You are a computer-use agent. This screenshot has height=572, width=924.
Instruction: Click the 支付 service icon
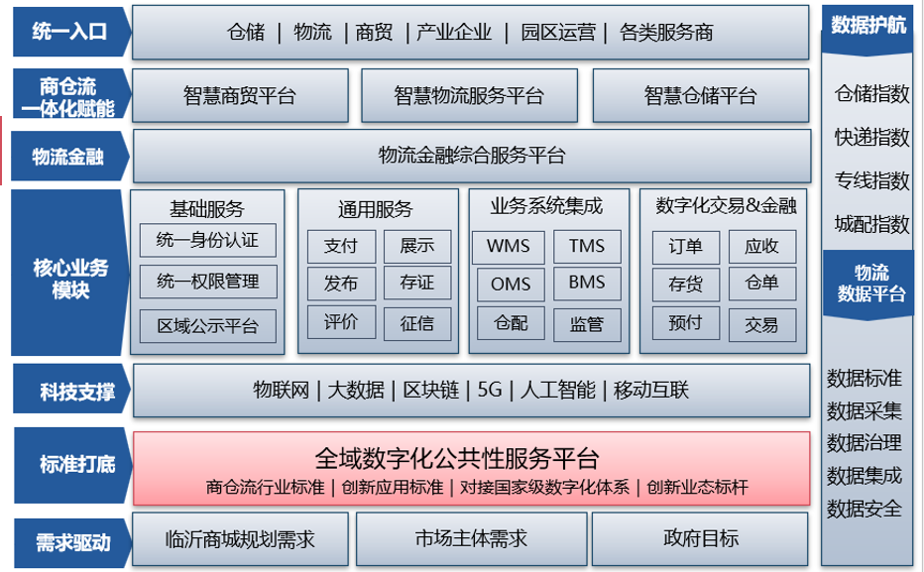pos(338,246)
